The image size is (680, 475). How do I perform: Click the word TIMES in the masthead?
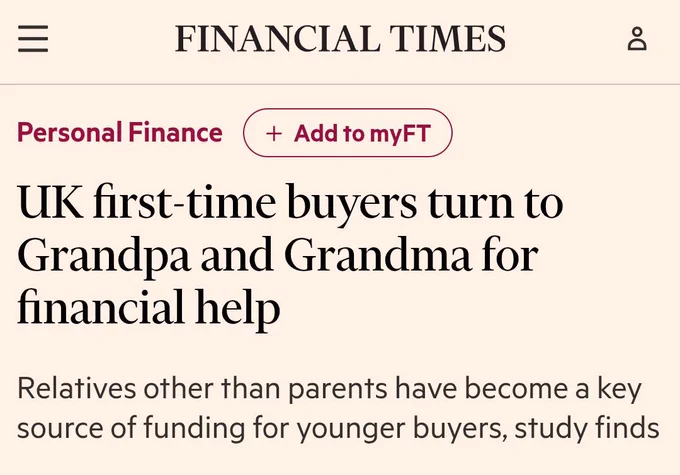pyautogui.click(x=447, y=39)
